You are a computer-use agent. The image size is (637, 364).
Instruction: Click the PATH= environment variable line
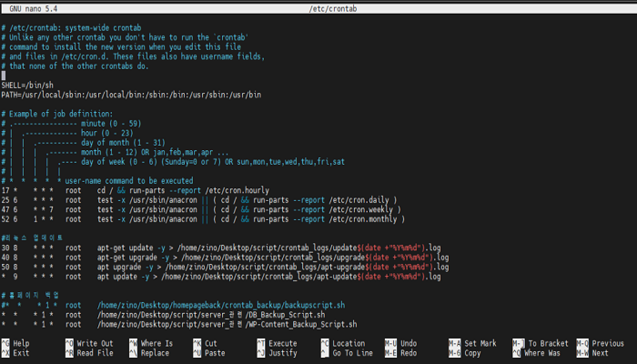[131, 94]
